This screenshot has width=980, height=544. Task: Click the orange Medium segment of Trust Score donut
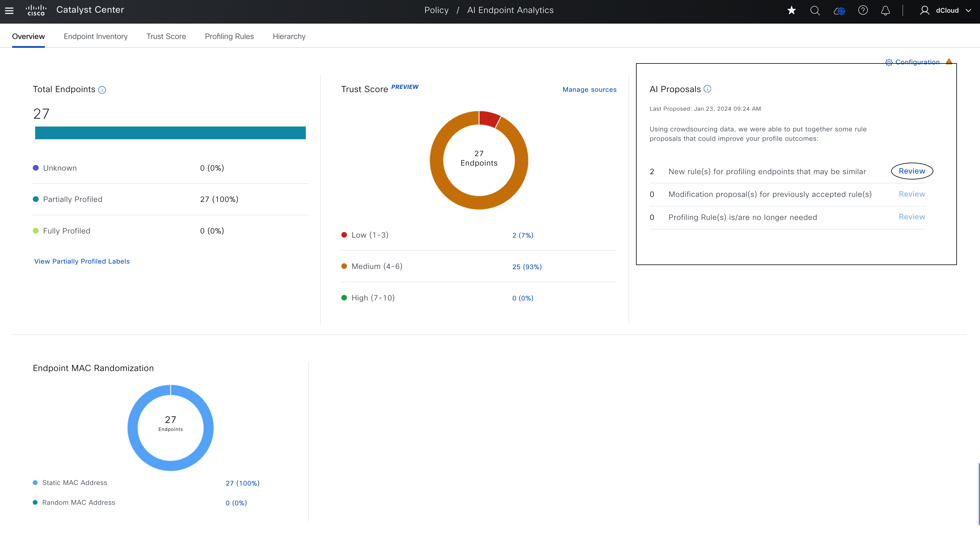(479, 203)
